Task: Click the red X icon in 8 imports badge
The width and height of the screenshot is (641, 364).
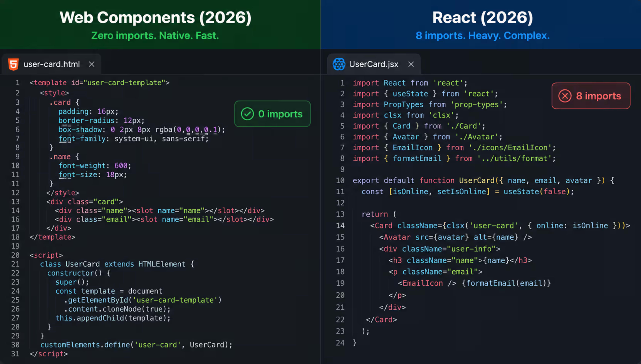Action: pos(565,96)
